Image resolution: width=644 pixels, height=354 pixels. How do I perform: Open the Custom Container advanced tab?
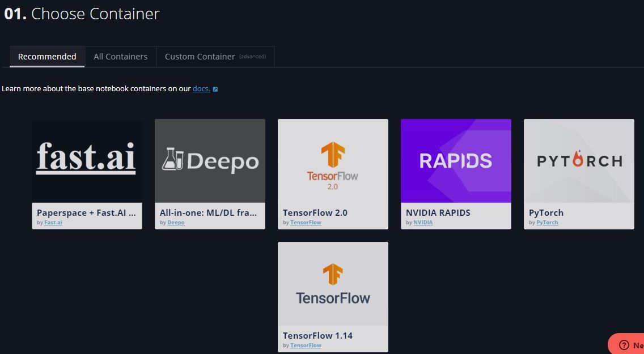click(215, 57)
